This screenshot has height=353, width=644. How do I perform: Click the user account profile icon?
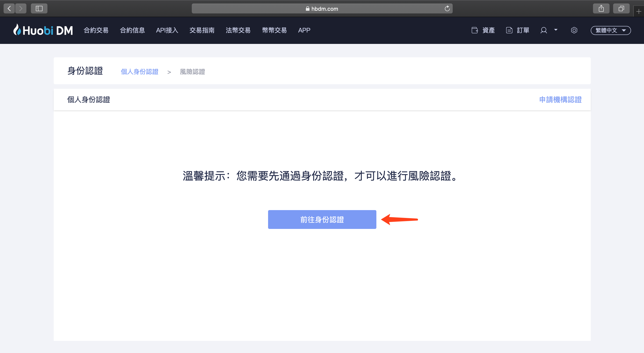pos(544,30)
